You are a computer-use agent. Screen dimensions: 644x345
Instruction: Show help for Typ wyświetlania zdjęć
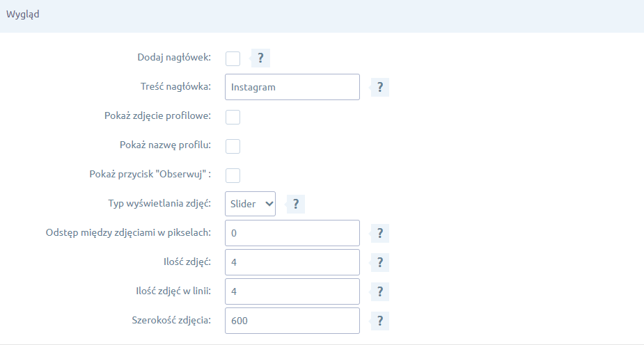[x=296, y=204]
